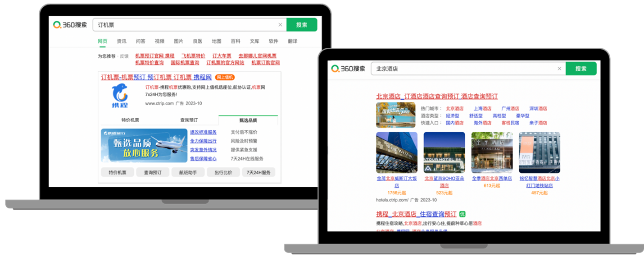Click the 出行比价 button

(x=223, y=172)
